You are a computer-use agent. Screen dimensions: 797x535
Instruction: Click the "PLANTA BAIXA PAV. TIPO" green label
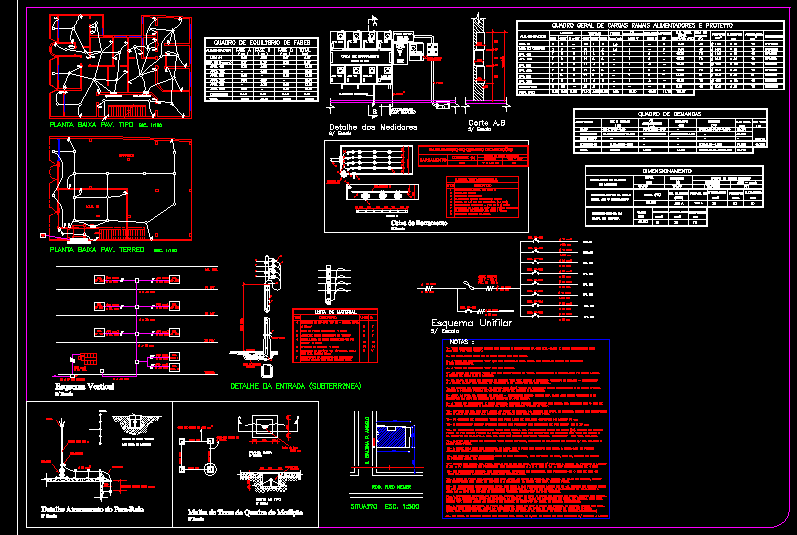coord(91,124)
